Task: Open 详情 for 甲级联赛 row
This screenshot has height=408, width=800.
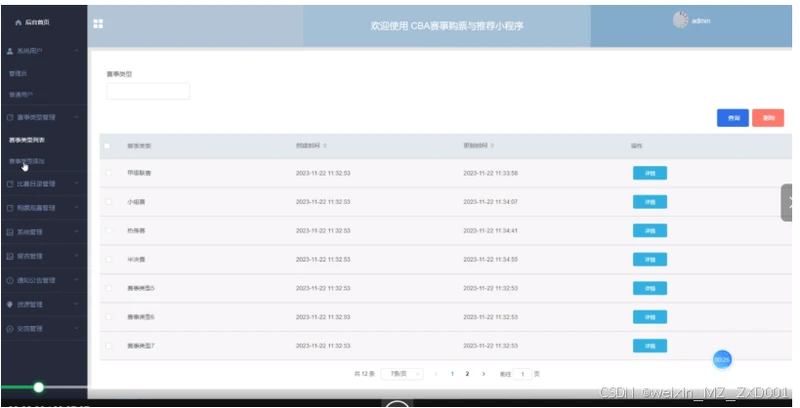Action: point(650,173)
